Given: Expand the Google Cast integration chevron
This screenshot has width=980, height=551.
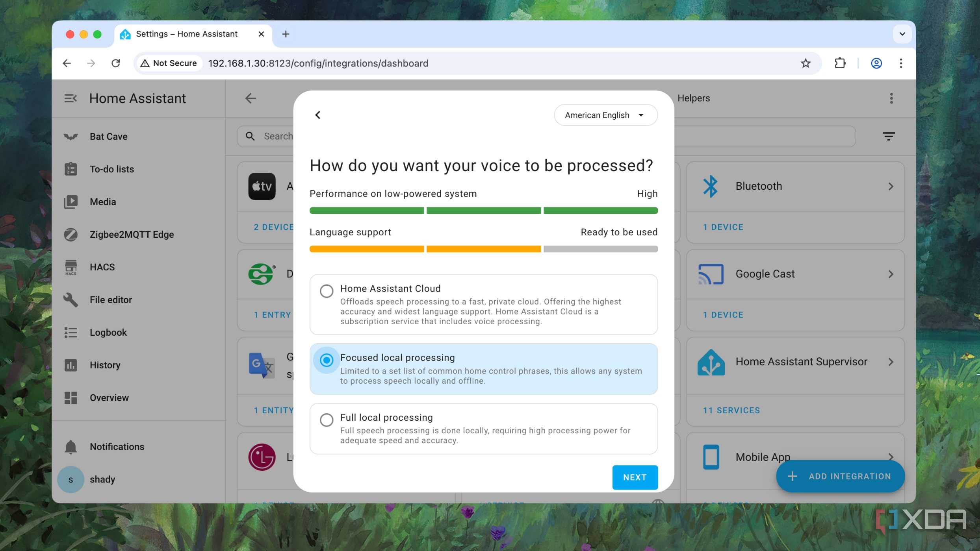Looking at the screenshot, I should pos(891,274).
